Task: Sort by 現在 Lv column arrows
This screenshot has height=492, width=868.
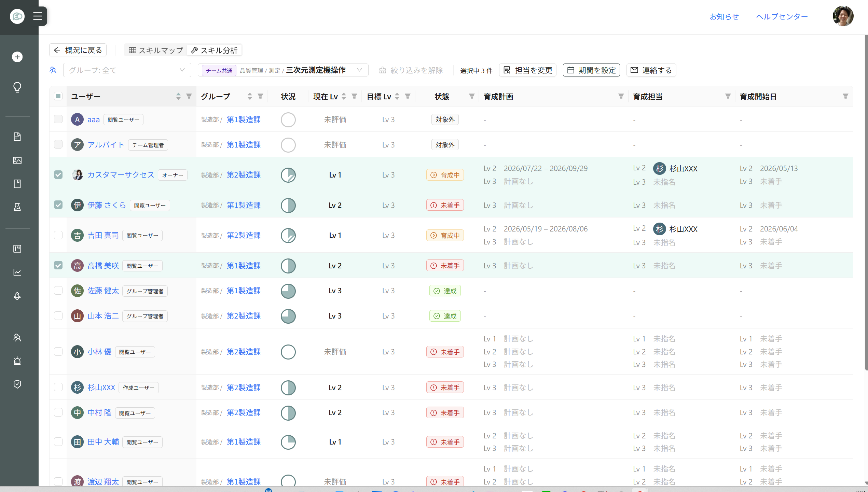Action: (x=344, y=96)
